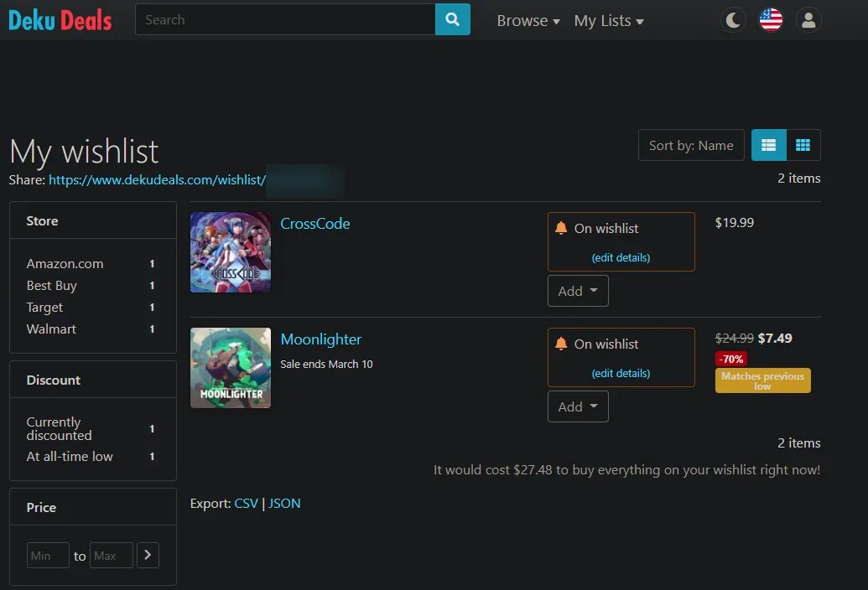Open the user account icon
Image resolution: width=868 pixels, height=590 pixels.
click(x=808, y=18)
